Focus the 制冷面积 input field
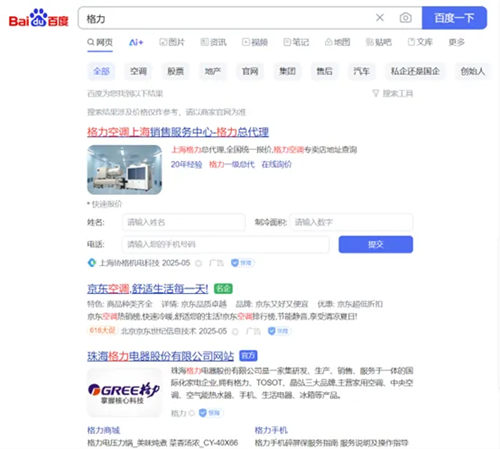 (351, 222)
